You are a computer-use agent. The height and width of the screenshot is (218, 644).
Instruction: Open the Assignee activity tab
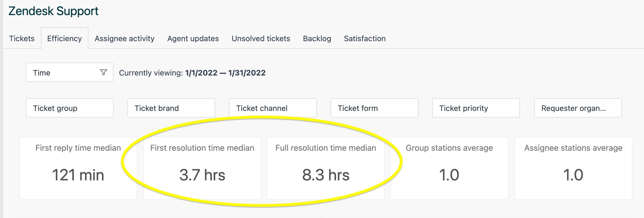125,38
